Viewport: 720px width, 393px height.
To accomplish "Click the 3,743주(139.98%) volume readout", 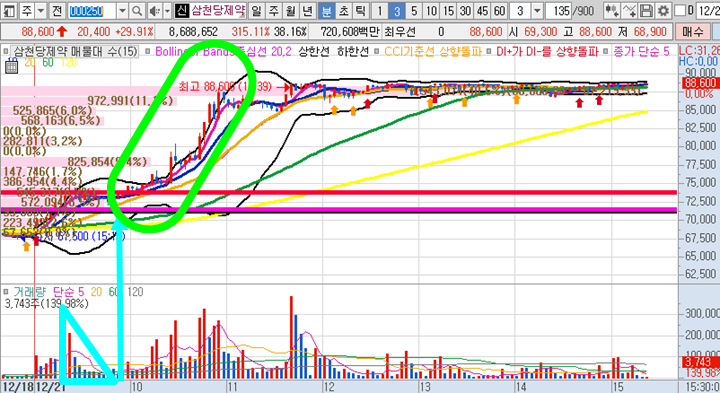I will (46, 303).
